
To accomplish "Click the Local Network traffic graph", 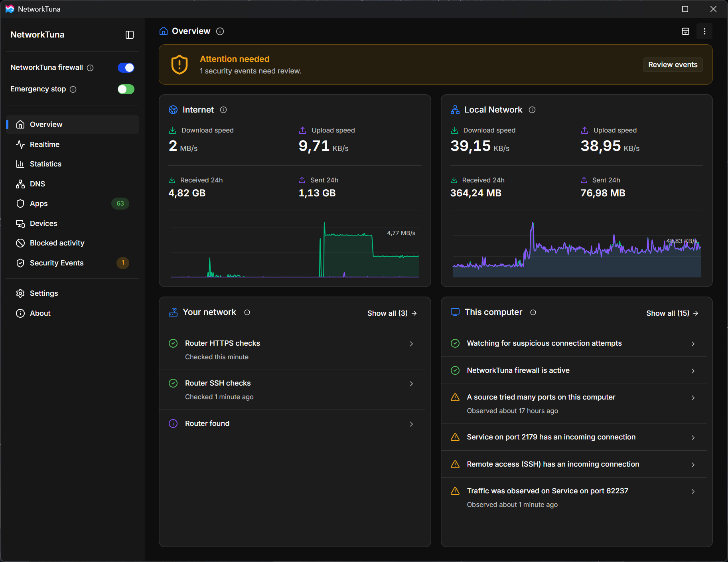I will tap(577, 249).
